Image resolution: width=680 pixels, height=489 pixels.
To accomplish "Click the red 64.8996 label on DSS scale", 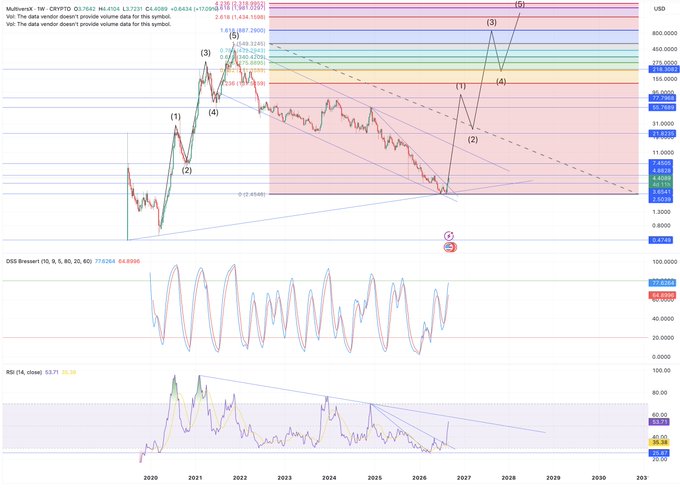I will (x=661, y=295).
